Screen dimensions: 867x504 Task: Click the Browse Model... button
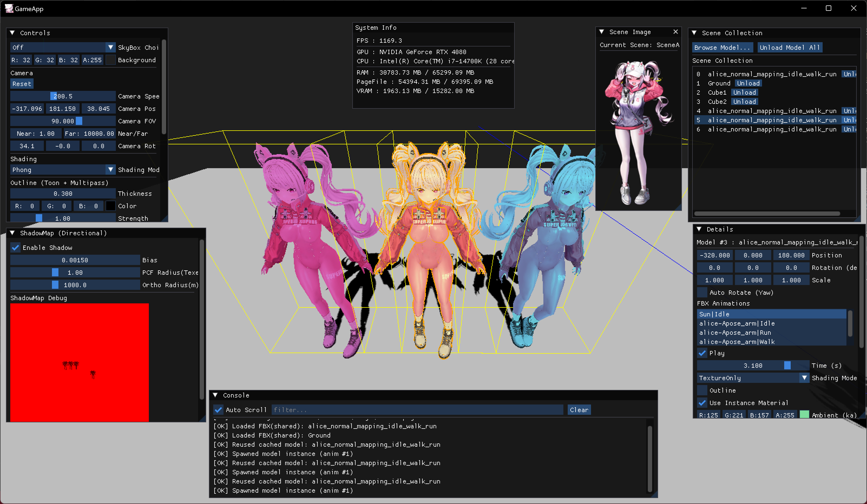point(722,47)
